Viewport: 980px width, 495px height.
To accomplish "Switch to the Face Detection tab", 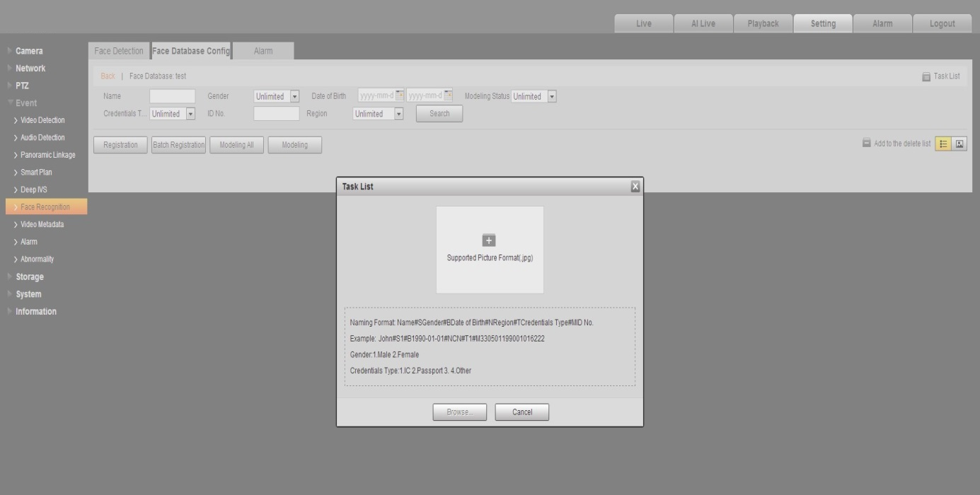I will click(119, 51).
